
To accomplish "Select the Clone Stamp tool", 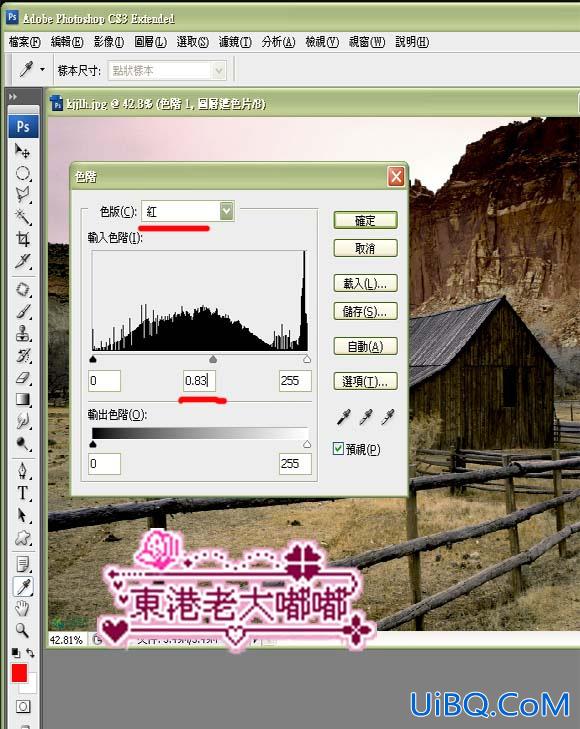I will [22, 333].
